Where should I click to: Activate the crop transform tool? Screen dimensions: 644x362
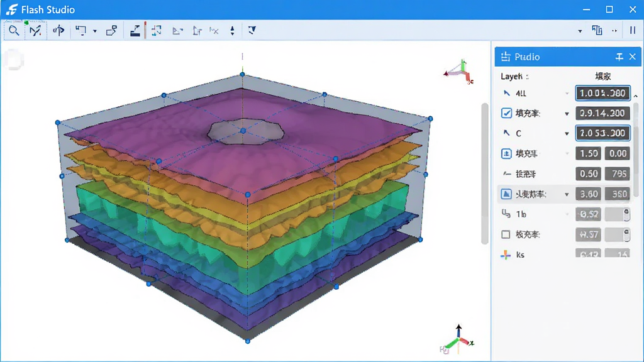click(x=156, y=30)
